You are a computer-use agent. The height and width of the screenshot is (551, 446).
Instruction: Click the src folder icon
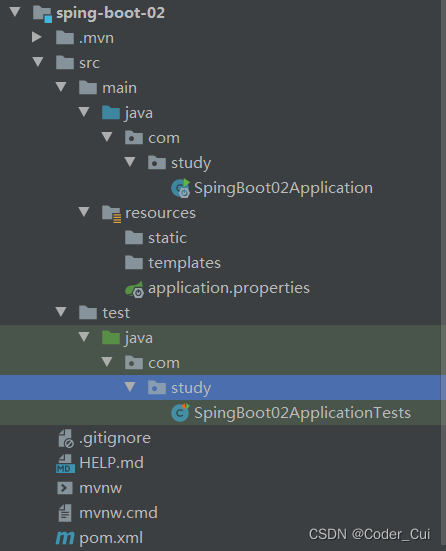point(65,63)
